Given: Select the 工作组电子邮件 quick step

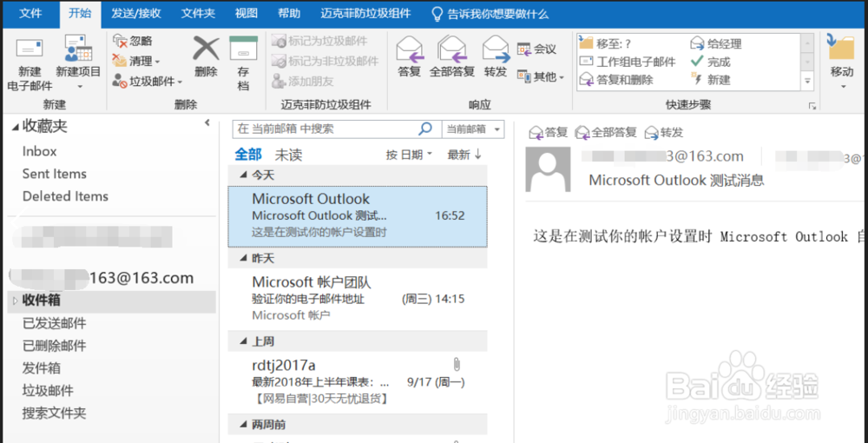Looking at the screenshot, I should (x=628, y=62).
